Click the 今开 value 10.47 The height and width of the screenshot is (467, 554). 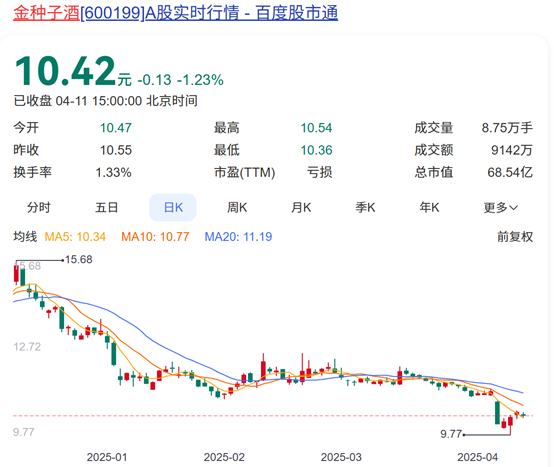pyautogui.click(x=116, y=128)
